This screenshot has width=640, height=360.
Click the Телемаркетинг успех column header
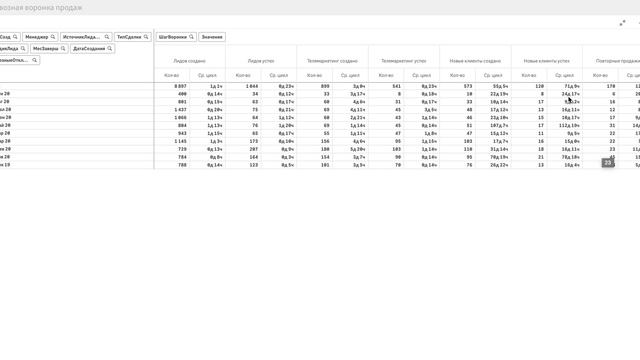coord(404,61)
